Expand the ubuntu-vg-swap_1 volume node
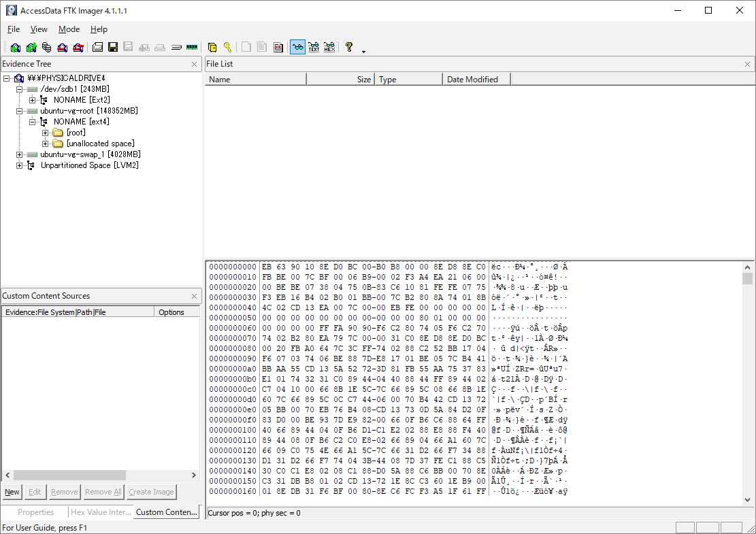The image size is (756, 534). pos(19,154)
